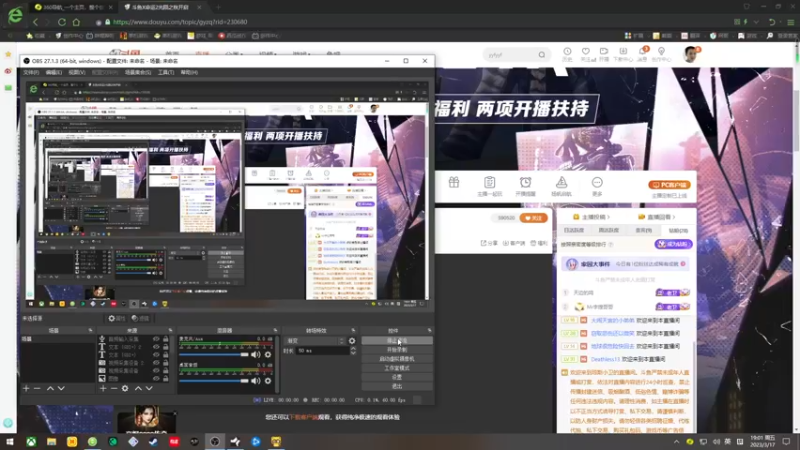Toggle visibility of 音频输入采集 source
Image resolution: width=800 pixels, height=450 pixels.
pos(156,339)
